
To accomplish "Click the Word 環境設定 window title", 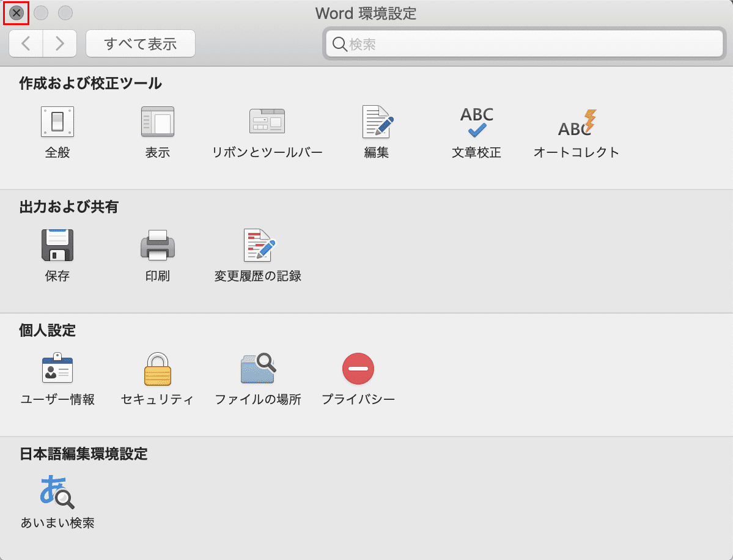I will pos(366,13).
